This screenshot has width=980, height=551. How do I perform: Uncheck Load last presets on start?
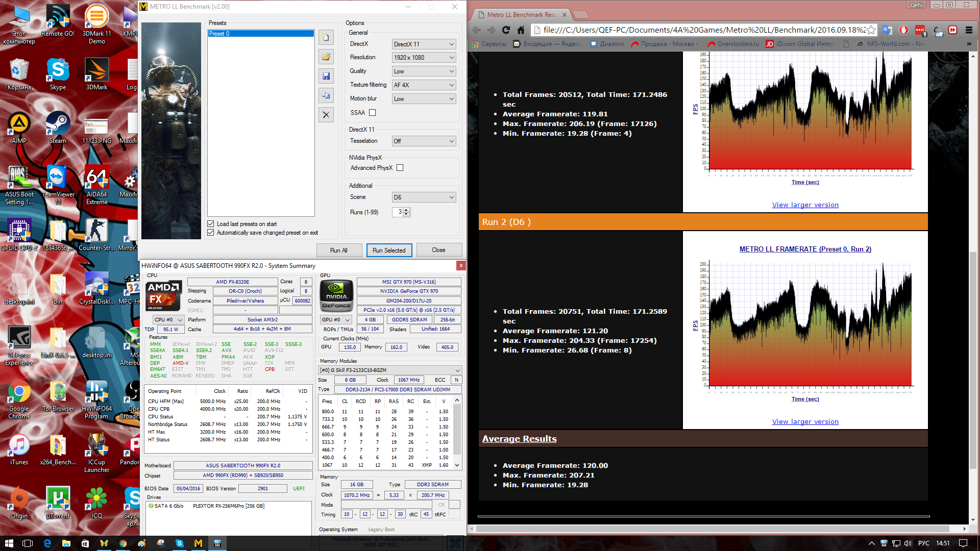pos(211,224)
